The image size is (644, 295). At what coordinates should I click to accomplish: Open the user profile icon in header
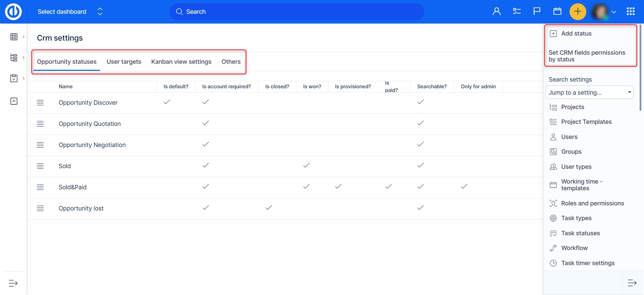click(x=496, y=12)
